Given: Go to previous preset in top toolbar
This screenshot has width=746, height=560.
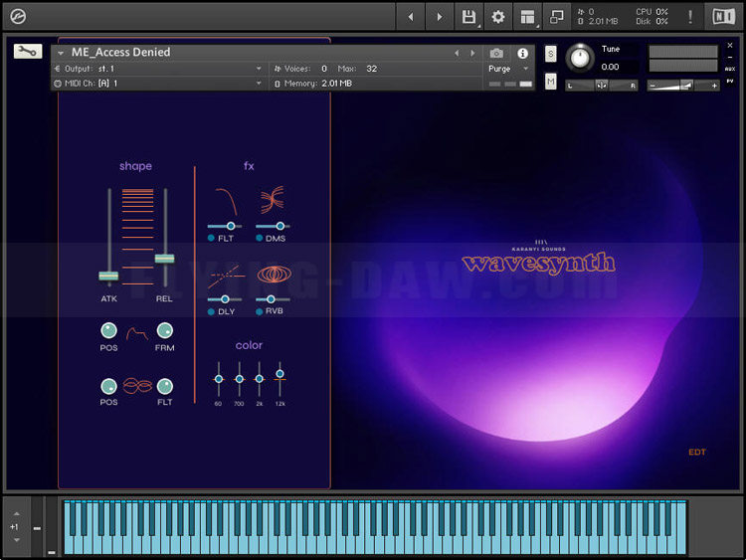Looking at the screenshot, I should [x=411, y=17].
